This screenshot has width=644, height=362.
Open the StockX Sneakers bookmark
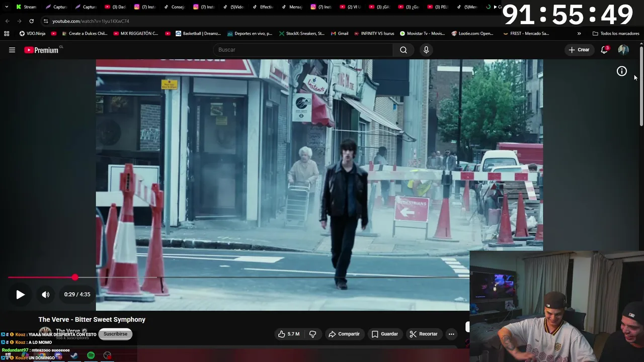point(301,34)
